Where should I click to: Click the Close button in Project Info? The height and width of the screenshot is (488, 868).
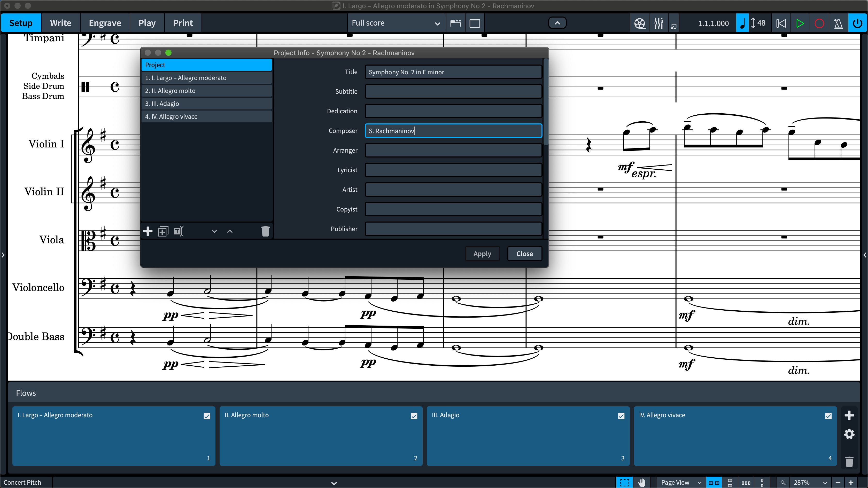coord(524,253)
